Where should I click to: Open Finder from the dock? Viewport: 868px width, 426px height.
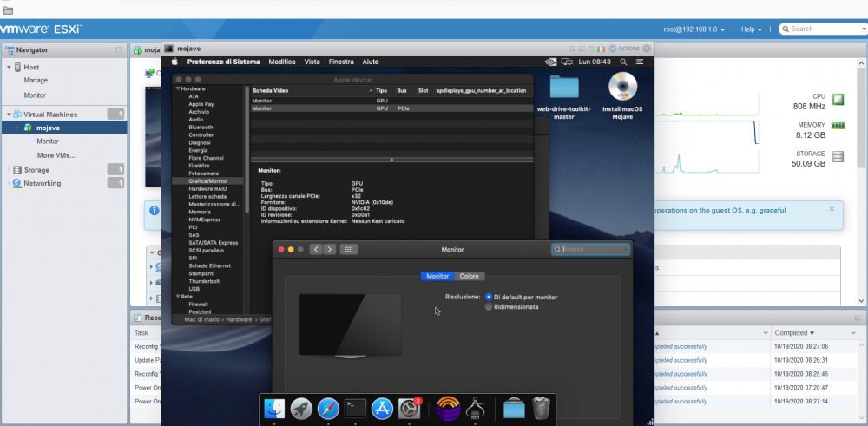[x=274, y=409]
